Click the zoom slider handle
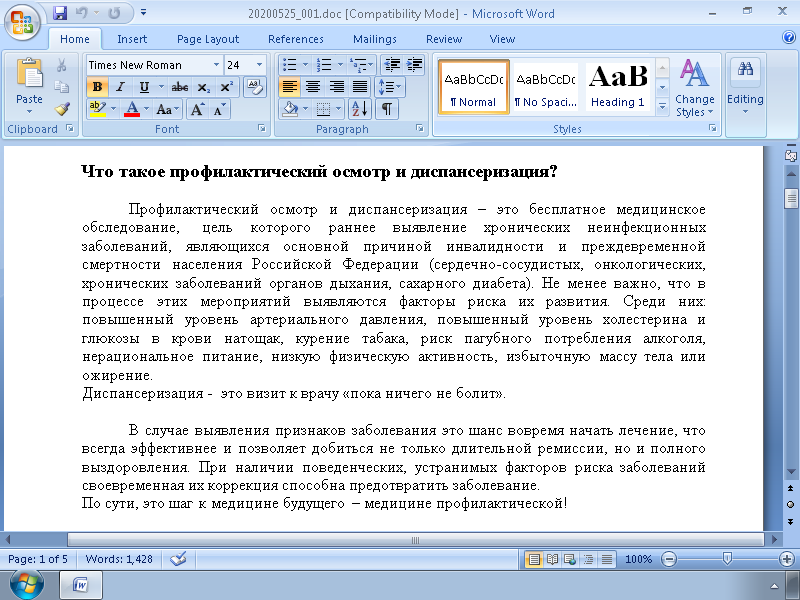The width and height of the screenshot is (800, 600). pyautogui.click(x=727, y=559)
